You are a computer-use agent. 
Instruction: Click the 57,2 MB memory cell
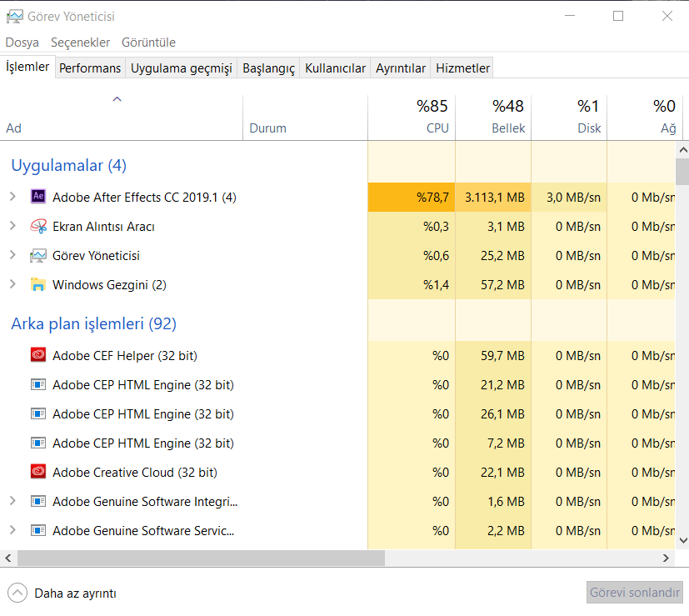(x=493, y=285)
